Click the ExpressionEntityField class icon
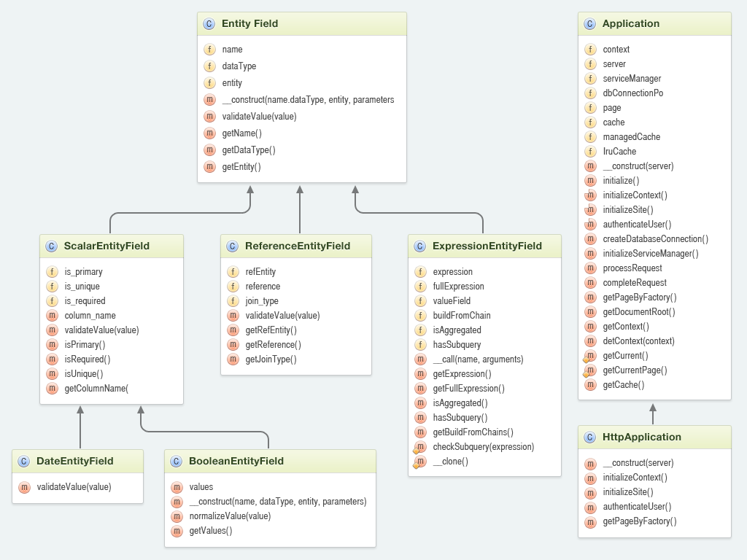Image resolution: width=747 pixels, height=560 pixels. click(x=419, y=246)
